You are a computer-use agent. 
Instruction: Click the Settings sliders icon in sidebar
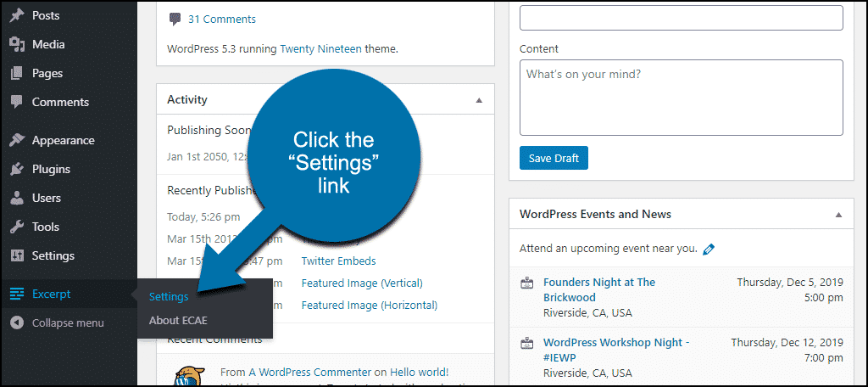coord(17,255)
